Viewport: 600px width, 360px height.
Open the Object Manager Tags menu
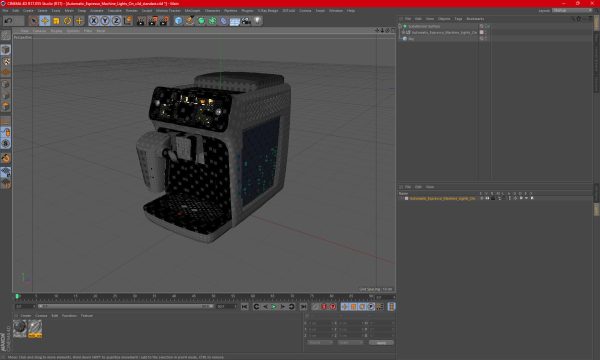point(458,19)
